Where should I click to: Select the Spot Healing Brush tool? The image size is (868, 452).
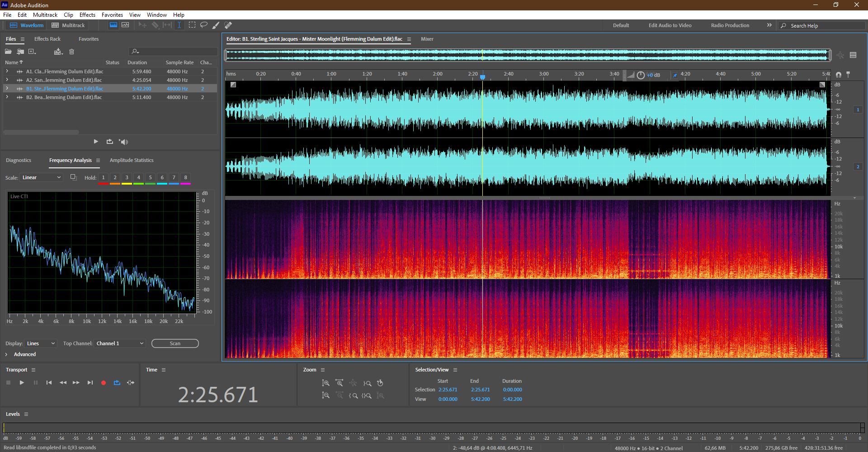pos(228,25)
